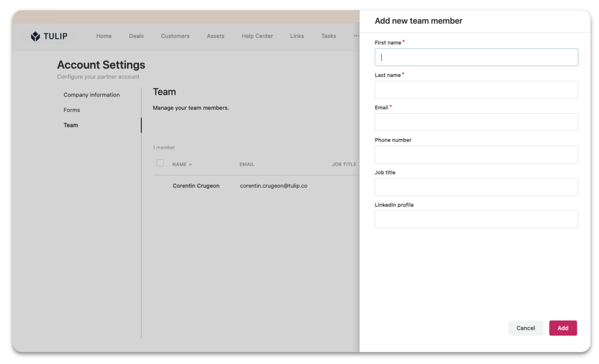The height and width of the screenshot is (364, 599).
Task: Open the Home navigation item
Action: point(104,36)
